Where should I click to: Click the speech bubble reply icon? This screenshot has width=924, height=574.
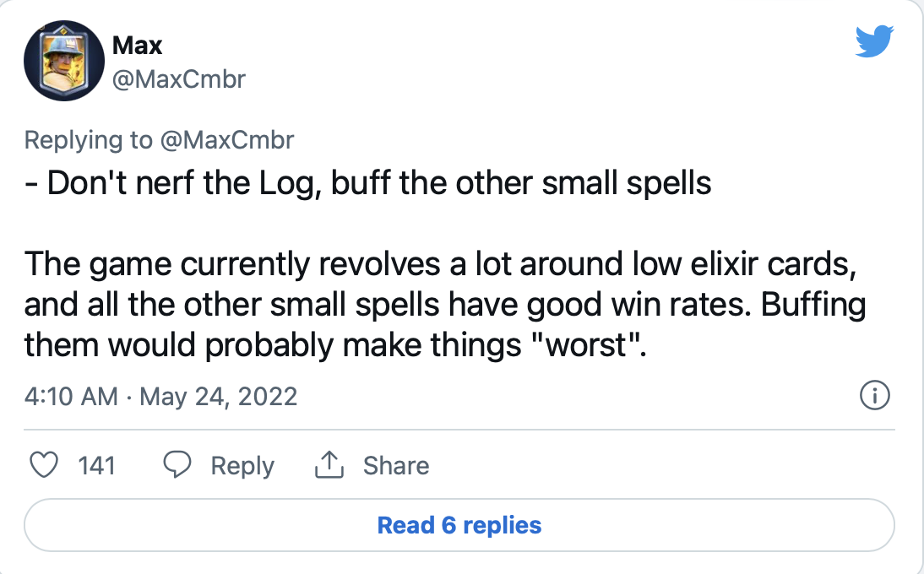click(177, 465)
